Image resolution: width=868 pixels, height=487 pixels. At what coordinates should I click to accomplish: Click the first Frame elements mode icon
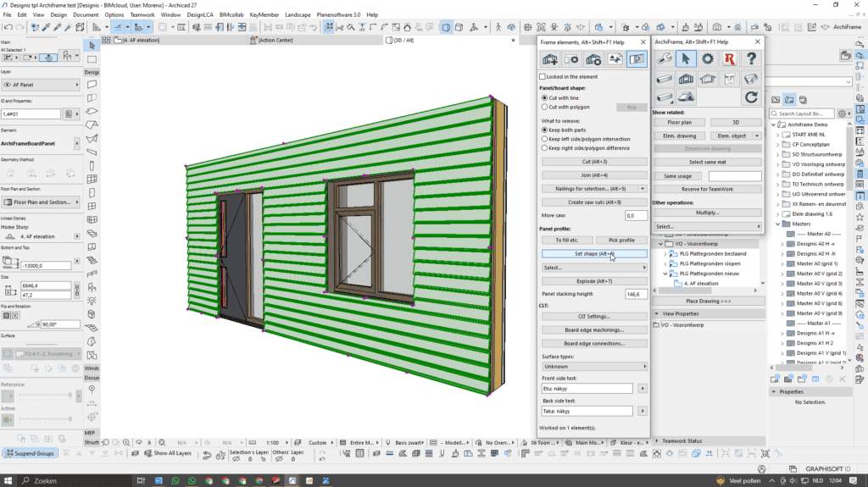click(x=550, y=59)
